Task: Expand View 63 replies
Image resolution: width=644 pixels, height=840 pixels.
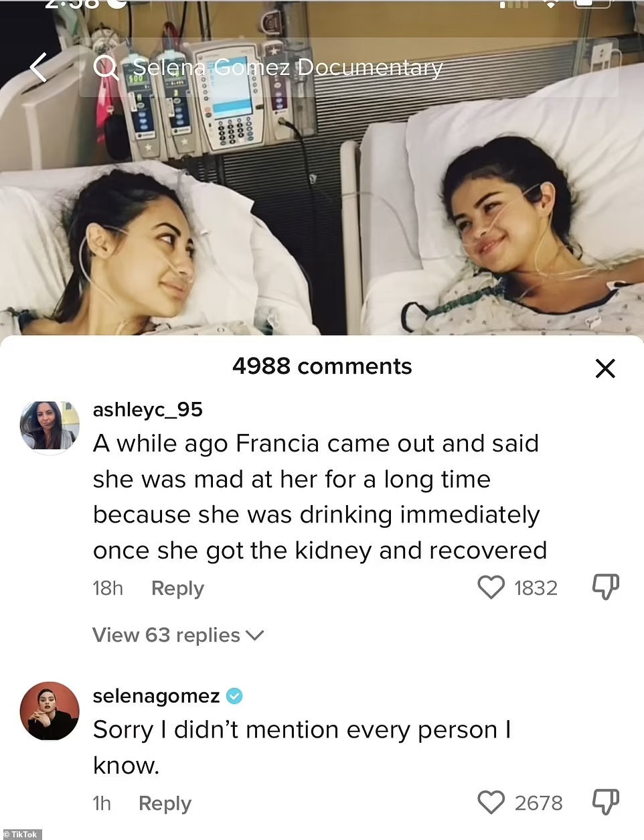Action: coord(166,635)
